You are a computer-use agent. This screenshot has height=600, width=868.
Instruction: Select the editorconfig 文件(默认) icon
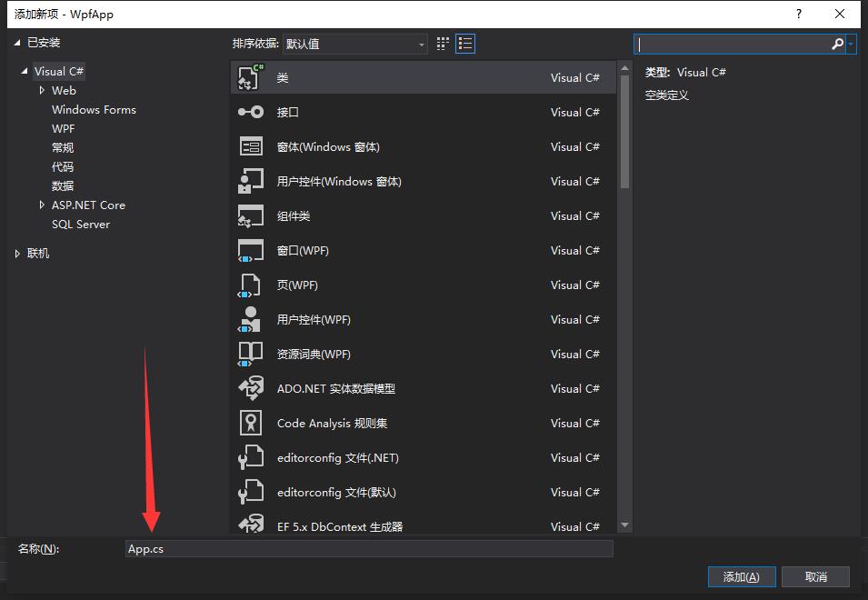pos(251,492)
